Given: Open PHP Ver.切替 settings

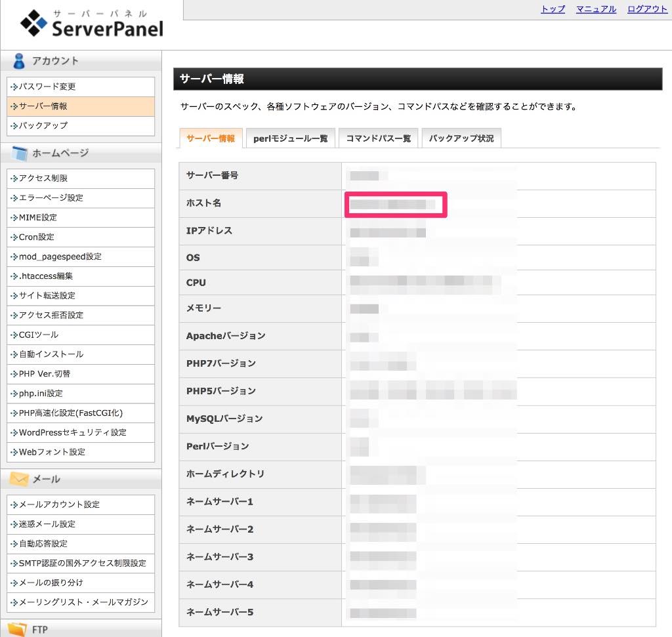Looking at the screenshot, I should (x=45, y=374).
